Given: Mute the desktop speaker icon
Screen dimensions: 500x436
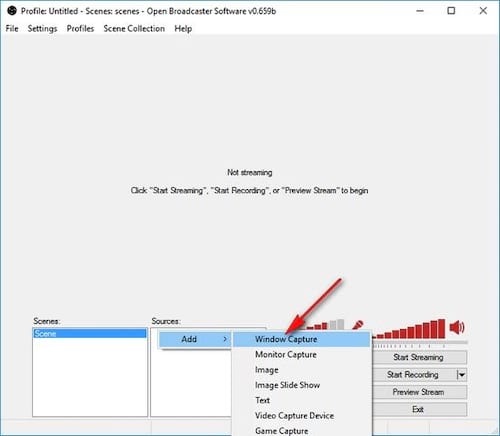Looking at the screenshot, I should [457, 327].
